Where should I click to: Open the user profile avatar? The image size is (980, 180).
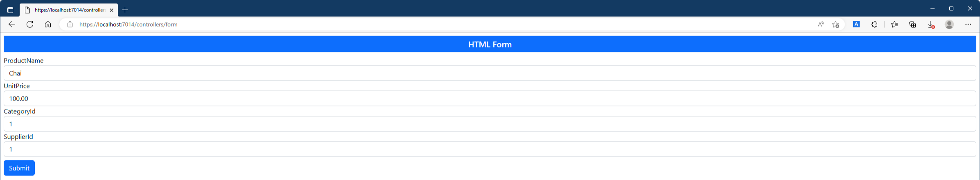click(949, 25)
